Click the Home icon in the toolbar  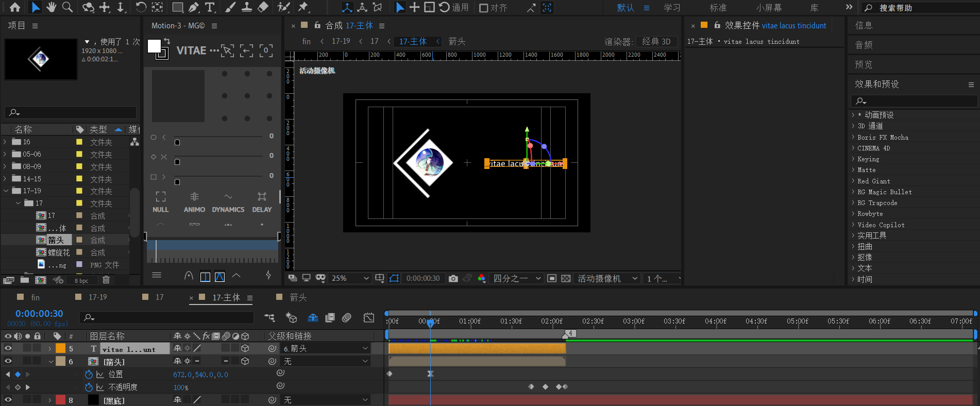tap(15, 7)
